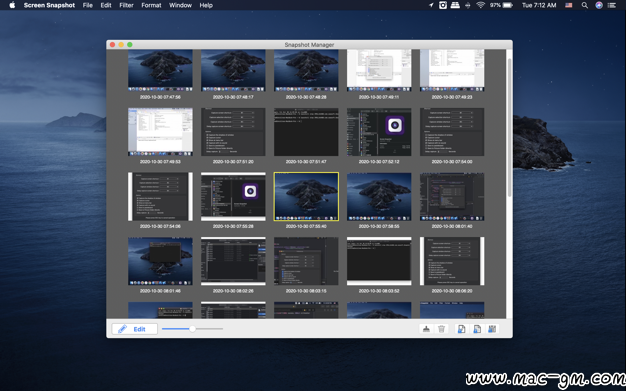Select snapshot thumbnail 2020-10-30 07:54:06

coord(160,196)
